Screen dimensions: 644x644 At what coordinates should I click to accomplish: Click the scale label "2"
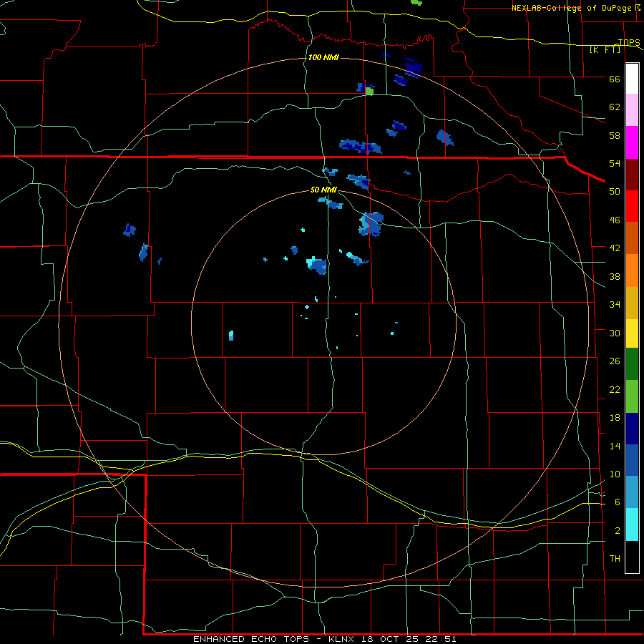tap(618, 530)
